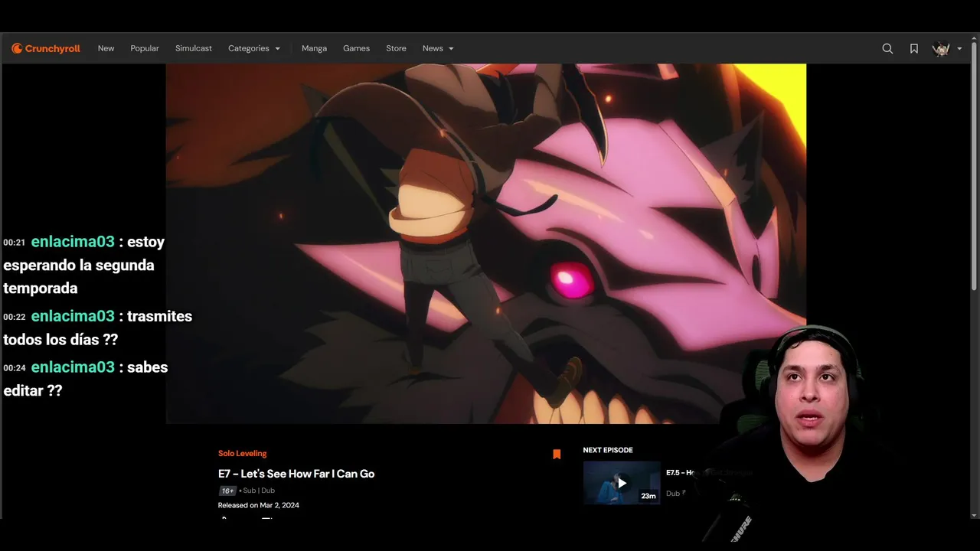Expand the Categories dropdown
This screenshot has height=551, width=980.
[254, 48]
